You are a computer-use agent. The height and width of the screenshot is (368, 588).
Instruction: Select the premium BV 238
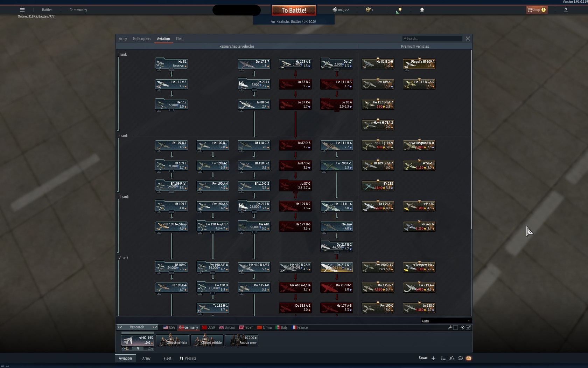[x=378, y=186]
